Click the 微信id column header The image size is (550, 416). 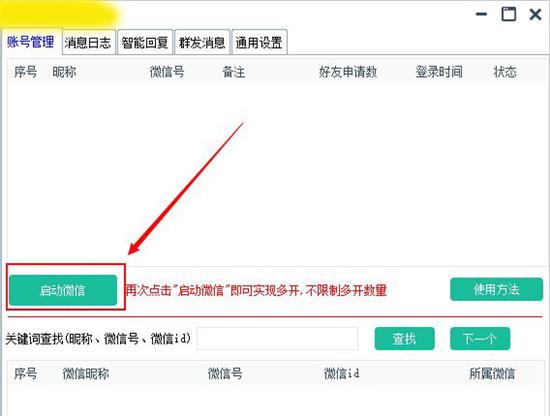(341, 374)
